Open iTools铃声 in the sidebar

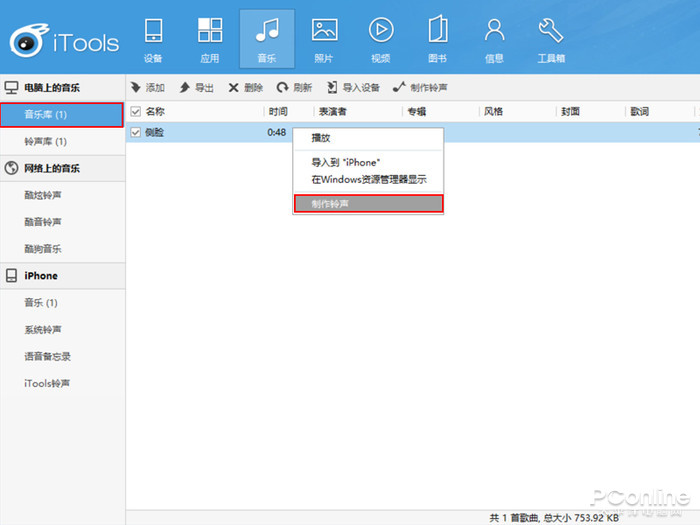tap(62, 383)
